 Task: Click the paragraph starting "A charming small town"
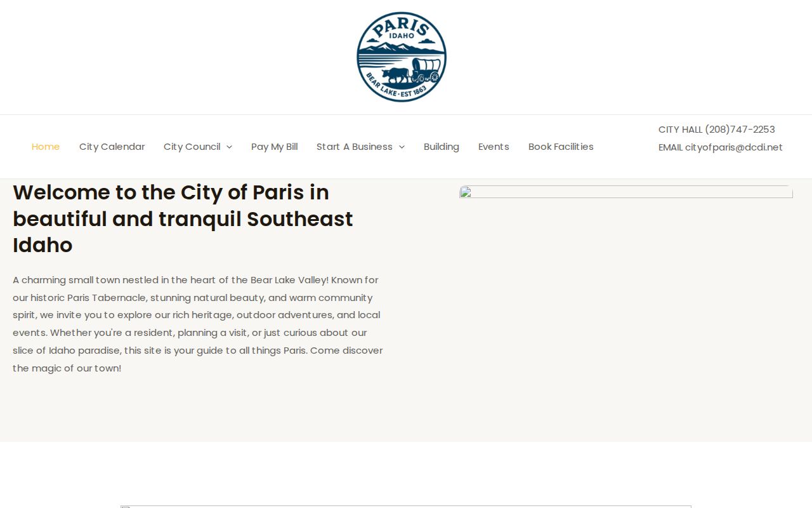198,324
